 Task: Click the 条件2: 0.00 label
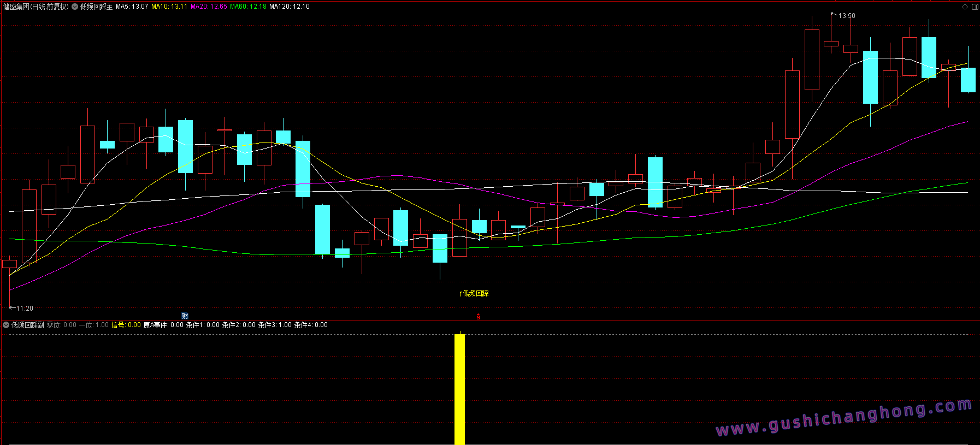pos(239,325)
